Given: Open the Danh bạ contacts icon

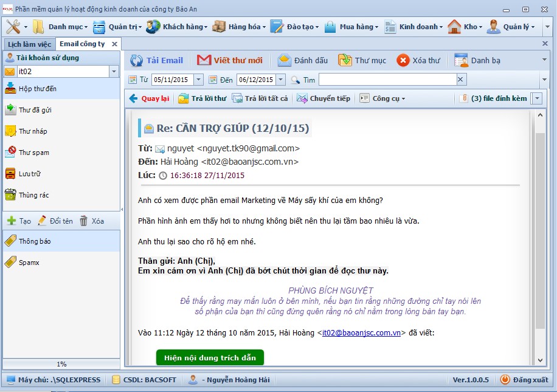Looking at the screenshot, I should 461,60.
